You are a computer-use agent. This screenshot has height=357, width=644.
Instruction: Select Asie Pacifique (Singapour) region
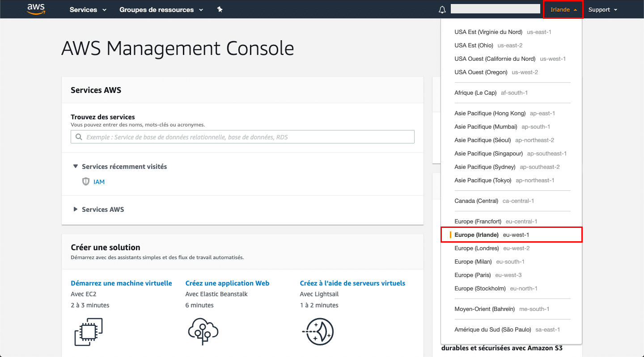click(x=511, y=154)
